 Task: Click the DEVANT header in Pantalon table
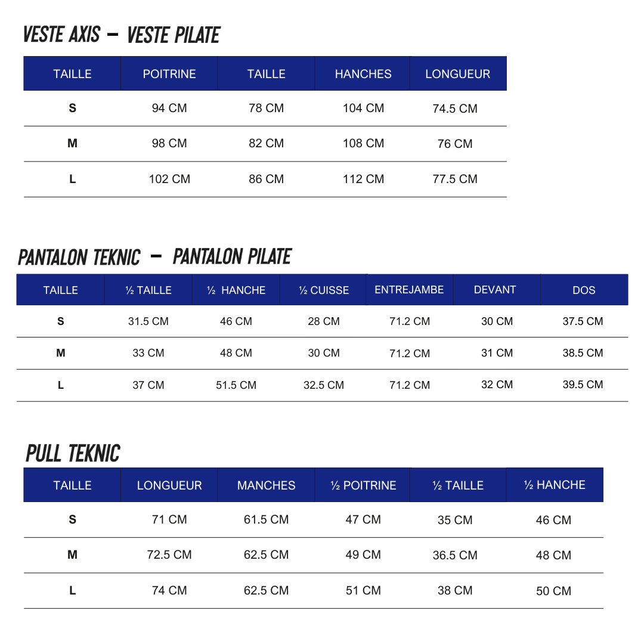pyautogui.click(x=495, y=290)
